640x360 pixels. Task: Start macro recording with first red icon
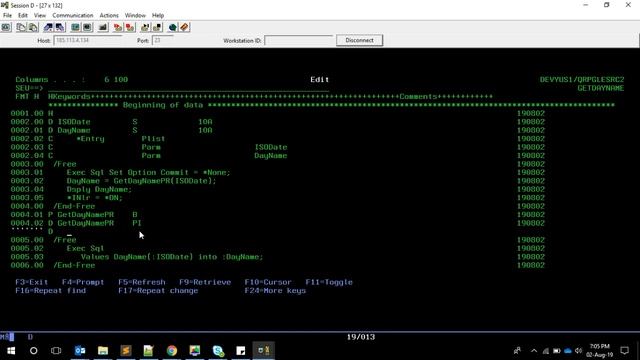coord(118,27)
